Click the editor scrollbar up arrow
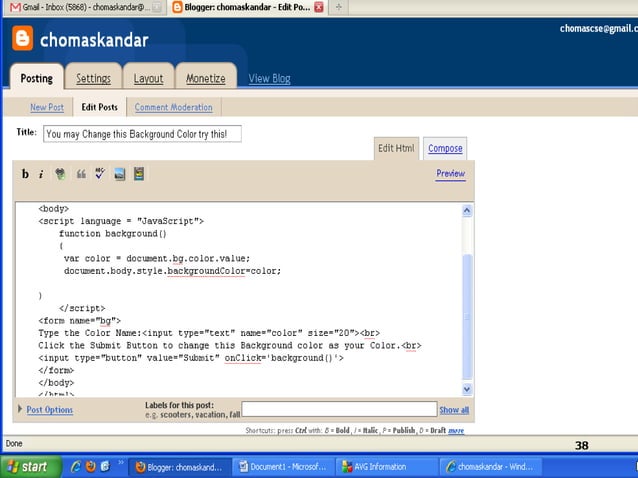 [467, 211]
